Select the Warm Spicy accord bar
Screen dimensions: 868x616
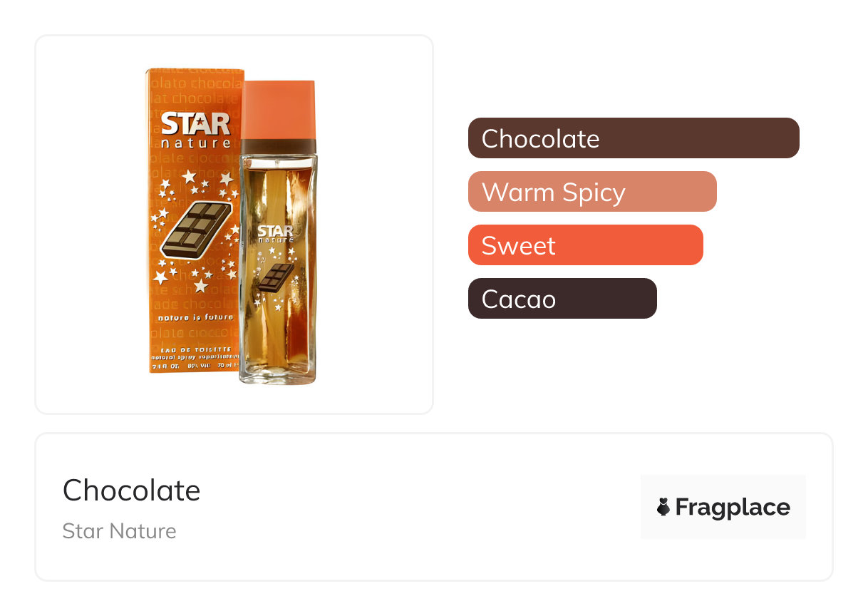pos(591,192)
